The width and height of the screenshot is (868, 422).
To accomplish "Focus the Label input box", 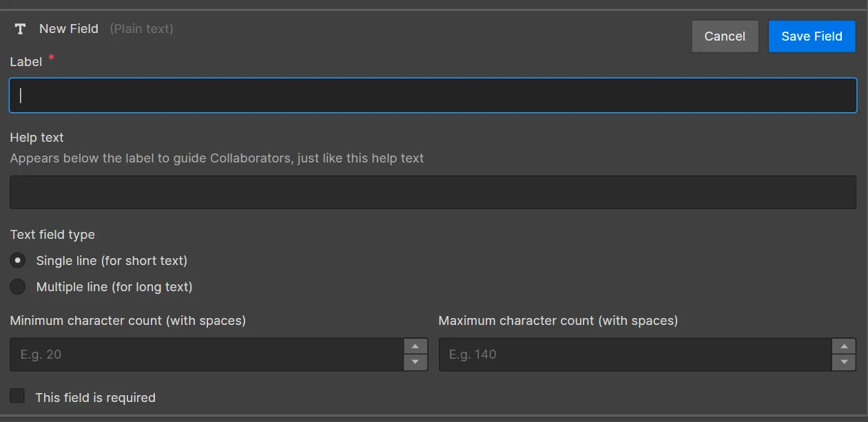I will point(433,96).
